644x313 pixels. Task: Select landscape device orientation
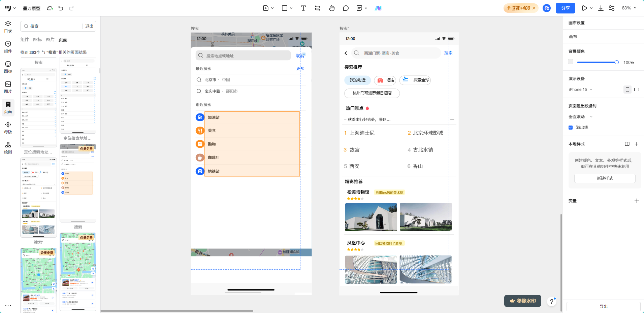coord(637,90)
